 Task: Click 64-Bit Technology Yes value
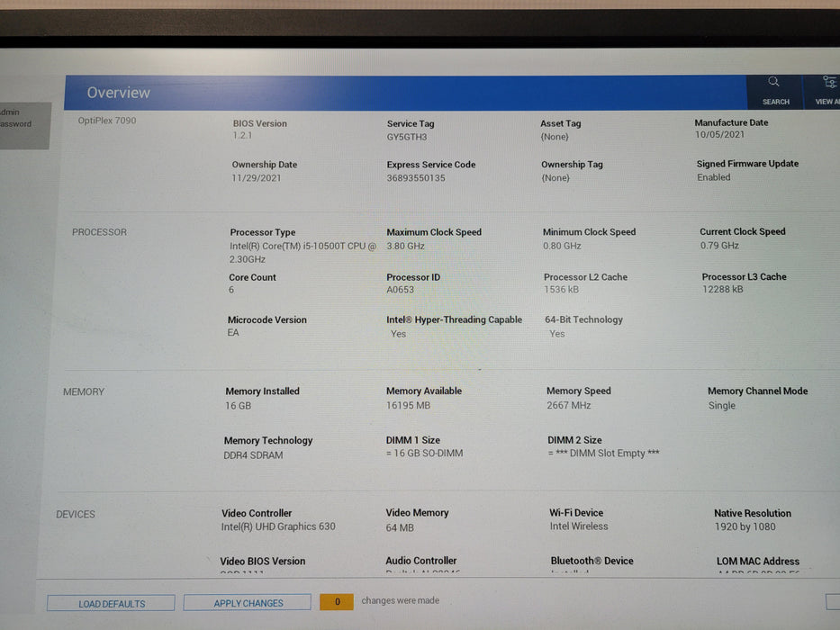pyautogui.click(x=557, y=334)
